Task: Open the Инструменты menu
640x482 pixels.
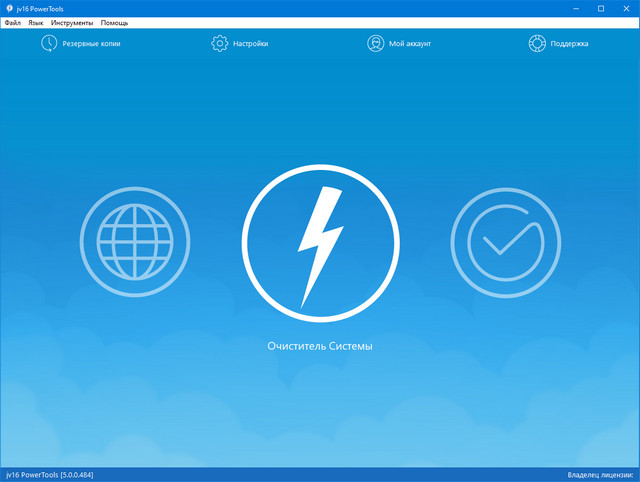Action: point(72,22)
